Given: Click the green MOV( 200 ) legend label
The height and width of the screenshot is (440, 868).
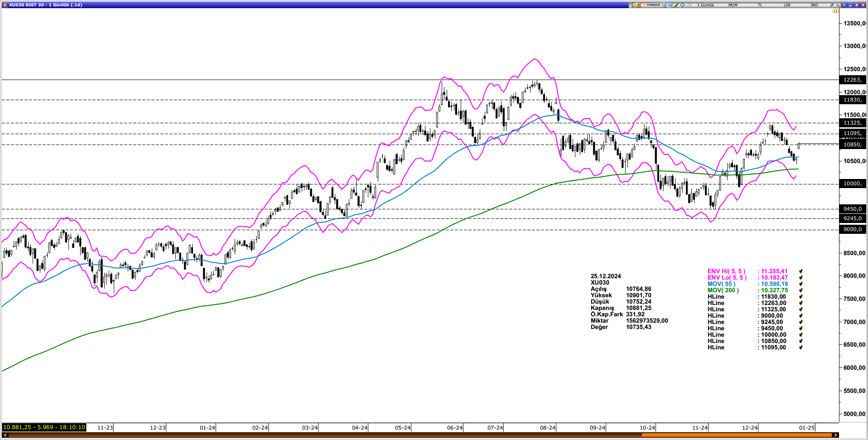Looking at the screenshot, I should (723, 290).
